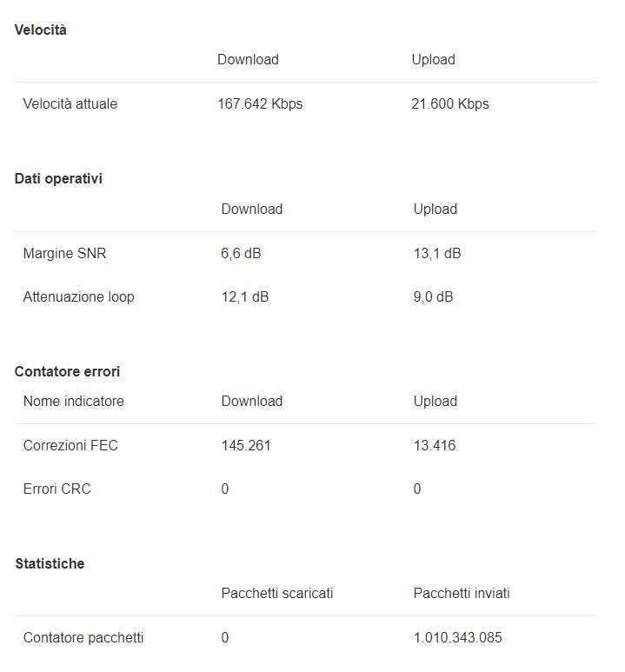Image resolution: width=625 pixels, height=672 pixels.
Task: Select the Dati operativi section heading
Action: click(x=59, y=179)
